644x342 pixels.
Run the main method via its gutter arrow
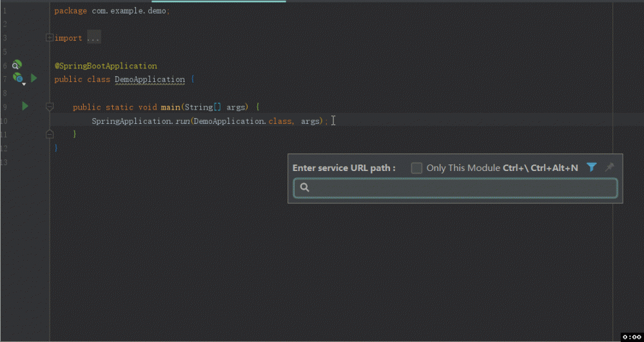pos(25,106)
